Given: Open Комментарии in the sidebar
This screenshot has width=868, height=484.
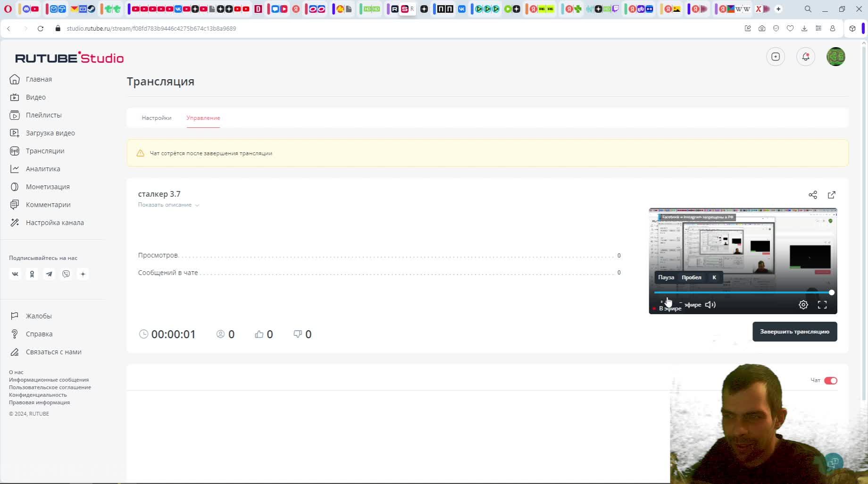Looking at the screenshot, I should coord(40,205).
